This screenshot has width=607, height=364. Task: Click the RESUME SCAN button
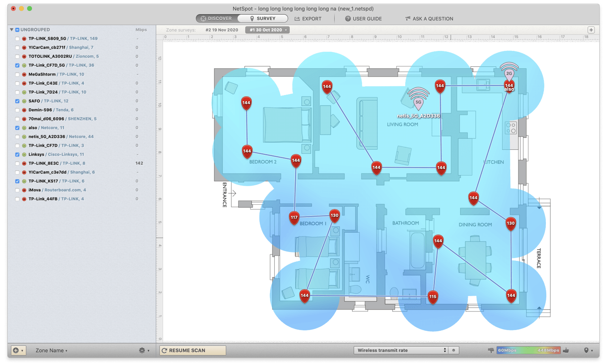tap(193, 350)
